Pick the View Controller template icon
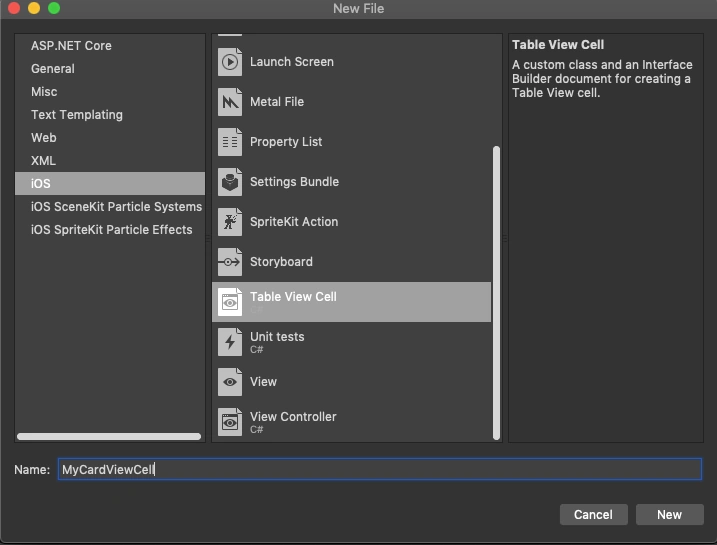The width and height of the screenshot is (717, 545). pos(230,422)
